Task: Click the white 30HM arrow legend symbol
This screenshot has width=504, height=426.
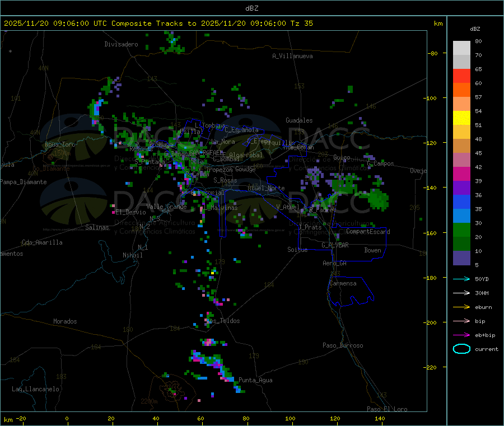Action: 461,293
